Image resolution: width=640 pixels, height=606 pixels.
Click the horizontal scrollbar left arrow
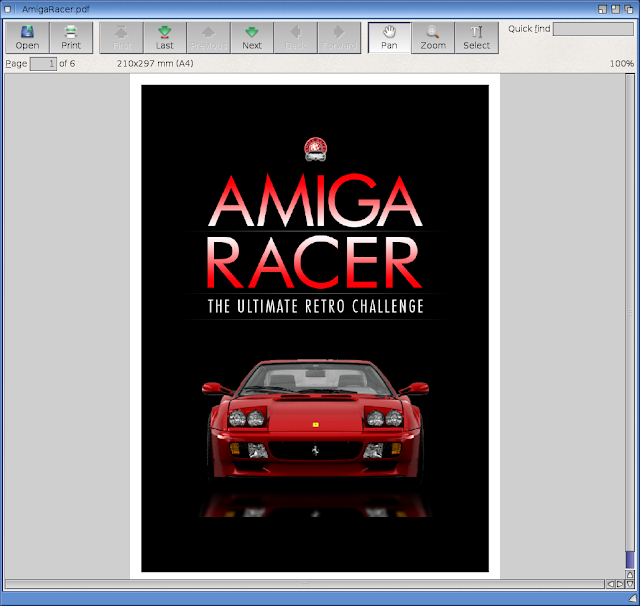click(611, 584)
